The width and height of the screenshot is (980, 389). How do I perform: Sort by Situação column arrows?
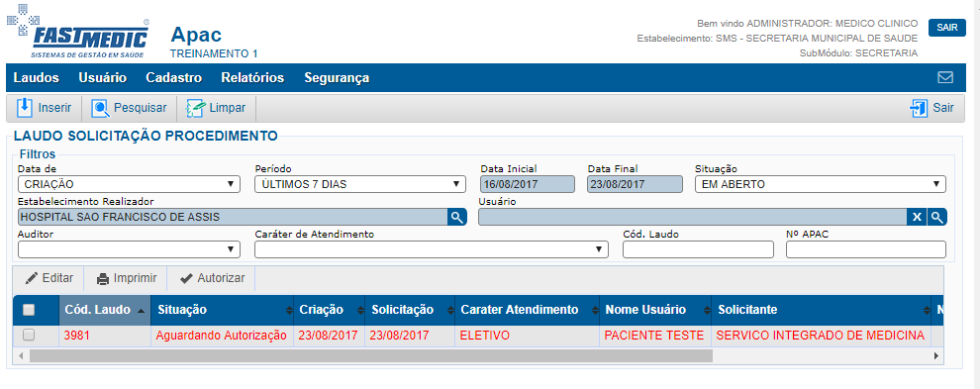[x=289, y=310]
